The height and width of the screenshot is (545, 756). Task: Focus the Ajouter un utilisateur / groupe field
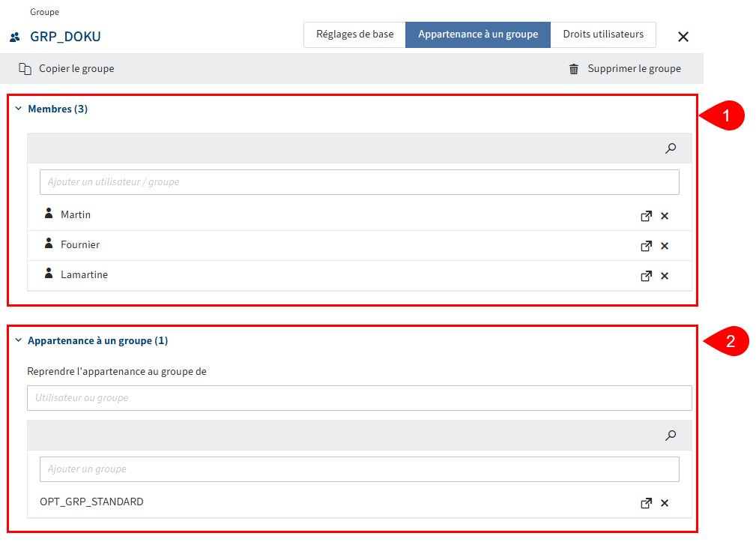point(360,182)
